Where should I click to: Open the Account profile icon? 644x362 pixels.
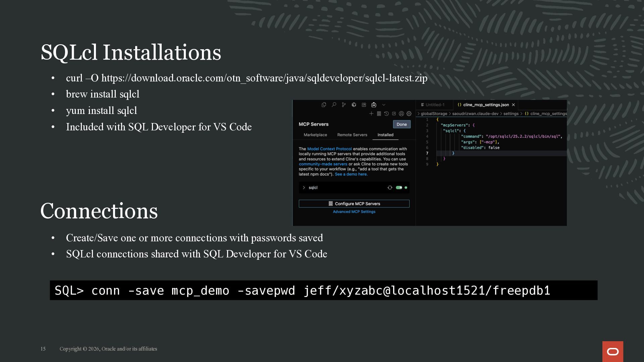click(401, 114)
